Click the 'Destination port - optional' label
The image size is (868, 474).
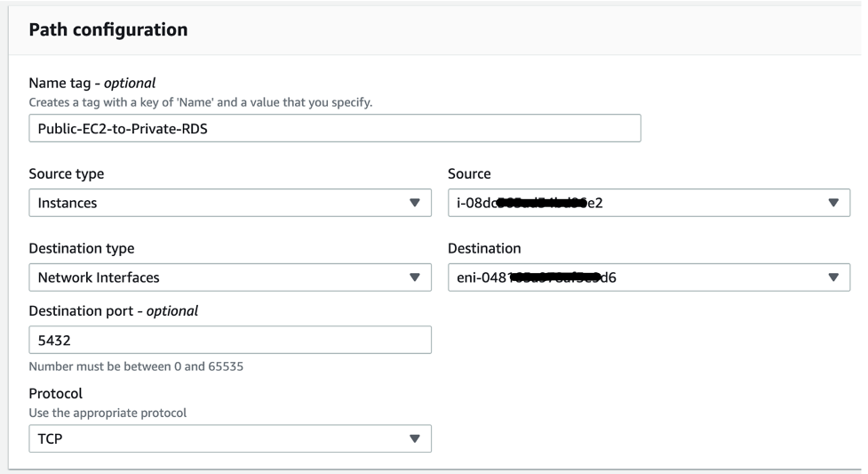(113, 311)
